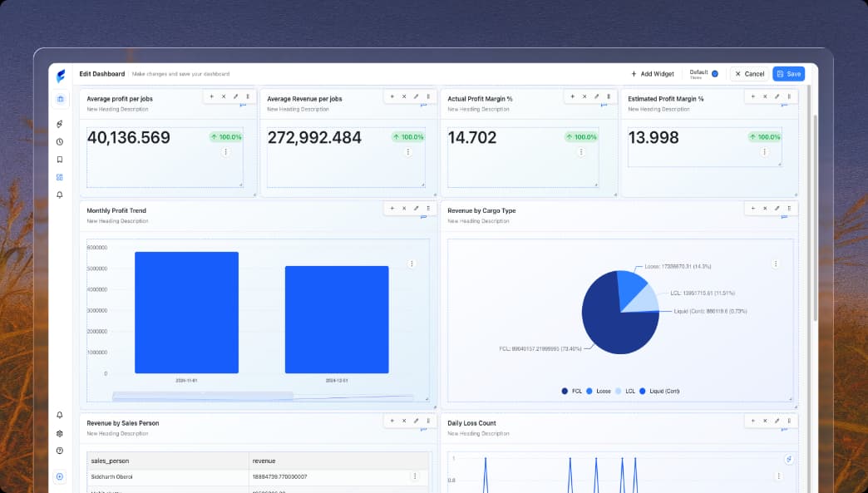Select the Siddharth Oberoi row in the sales table
The image size is (868, 493).
point(166,476)
